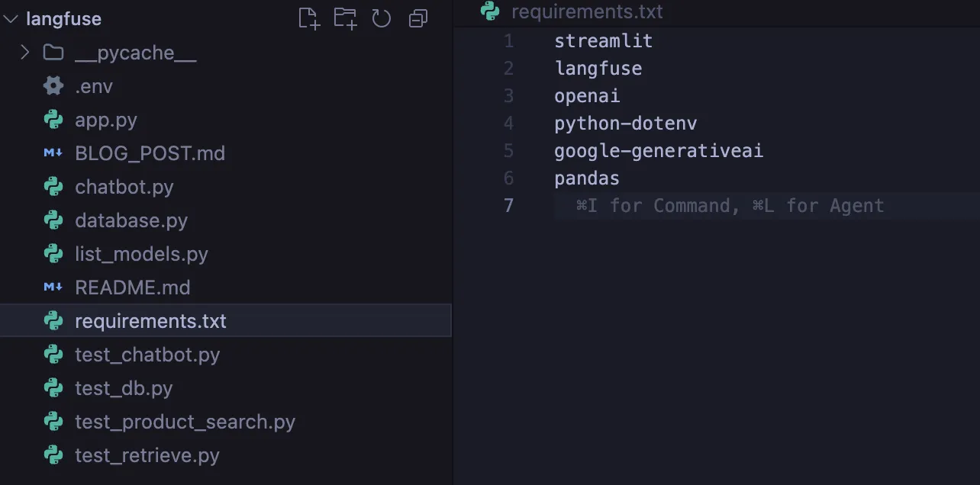The image size is (980, 485).
Task: Select list_models.py file
Action: tap(141, 254)
